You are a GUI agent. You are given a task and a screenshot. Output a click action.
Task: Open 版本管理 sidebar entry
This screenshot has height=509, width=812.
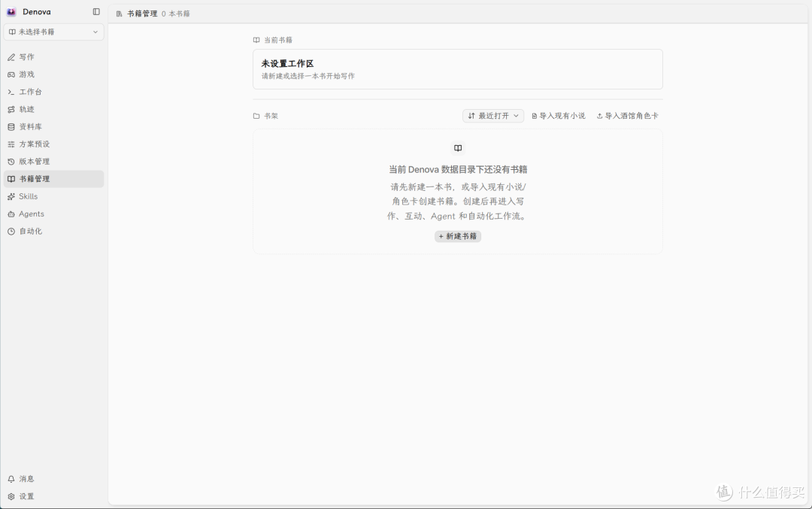(x=54, y=162)
